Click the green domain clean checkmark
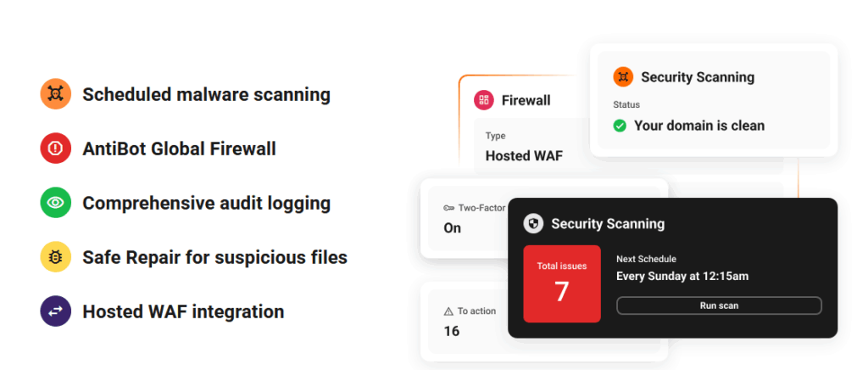 (620, 126)
